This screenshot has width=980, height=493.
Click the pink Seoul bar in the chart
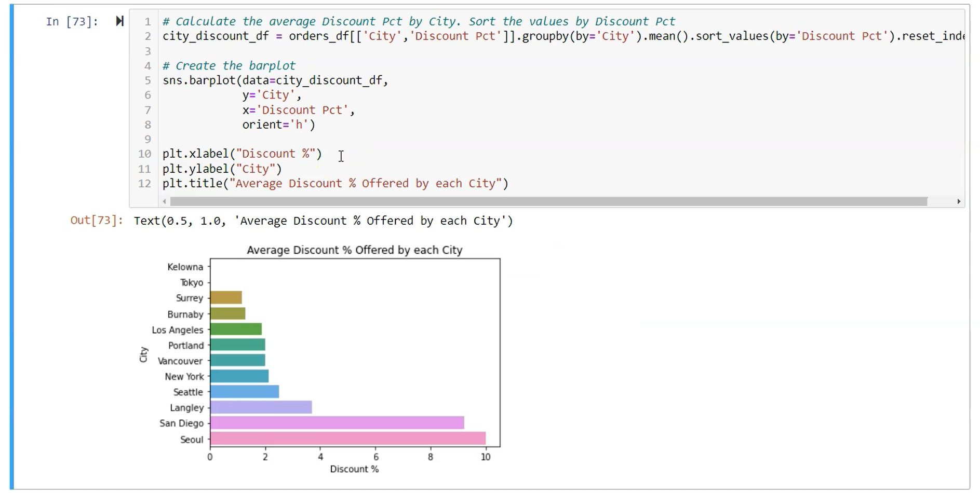click(x=347, y=439)
